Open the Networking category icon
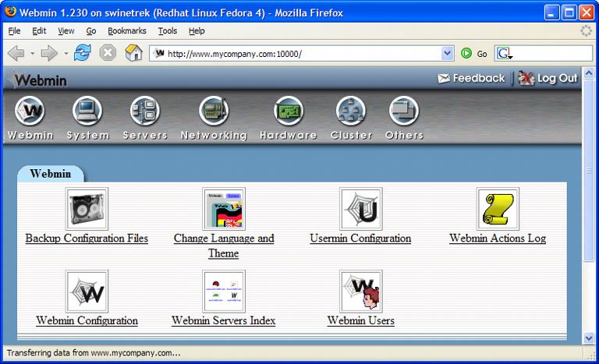This screenshot has height=364, width=599. pyautogui.click(x=214, y=111)
